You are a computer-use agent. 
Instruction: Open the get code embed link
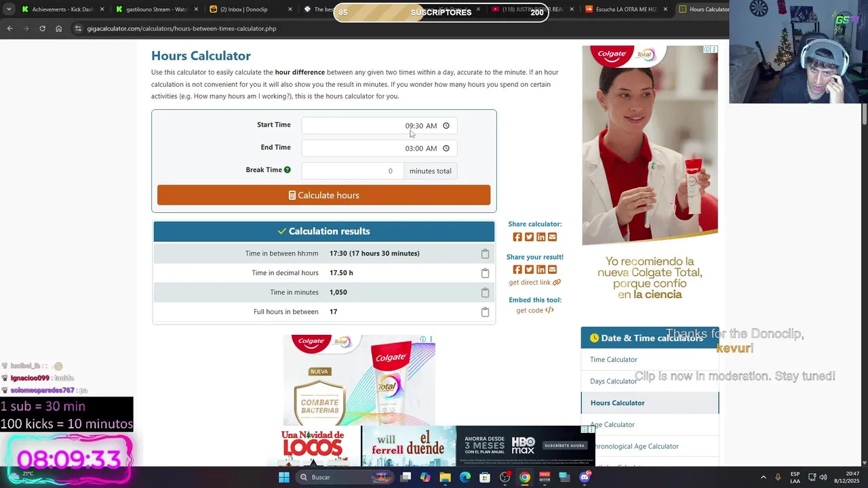tap(534, 310)
